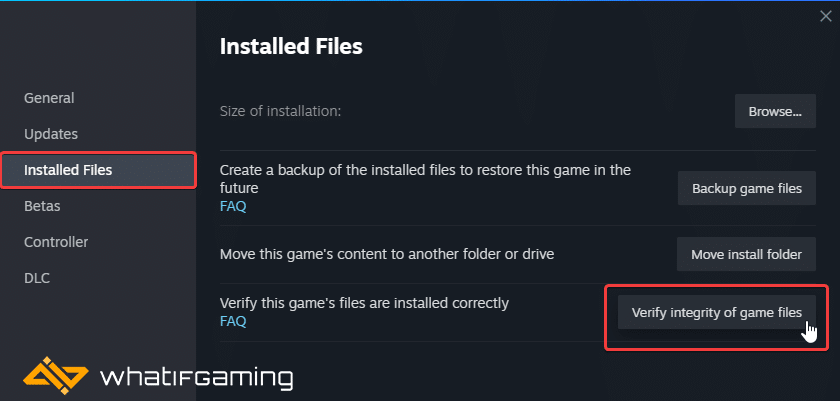Click the move game's content description text
The height and width of the screenshot is (401, 840).
click(386, 254)
